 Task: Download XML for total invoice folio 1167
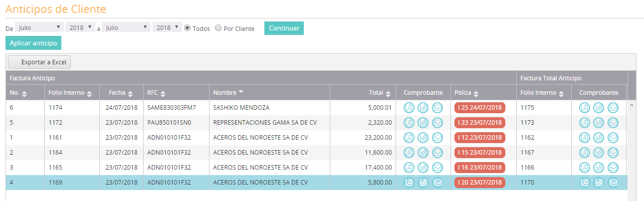coord(599,152)
